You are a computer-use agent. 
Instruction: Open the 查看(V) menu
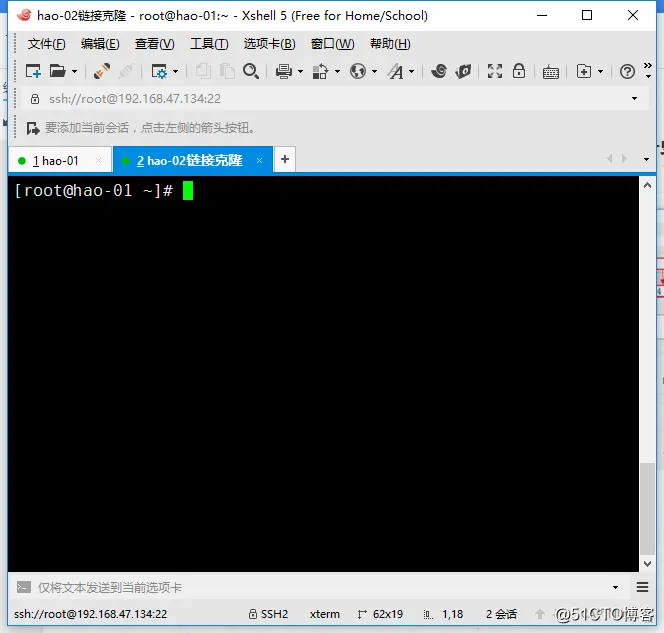[155, 44]
